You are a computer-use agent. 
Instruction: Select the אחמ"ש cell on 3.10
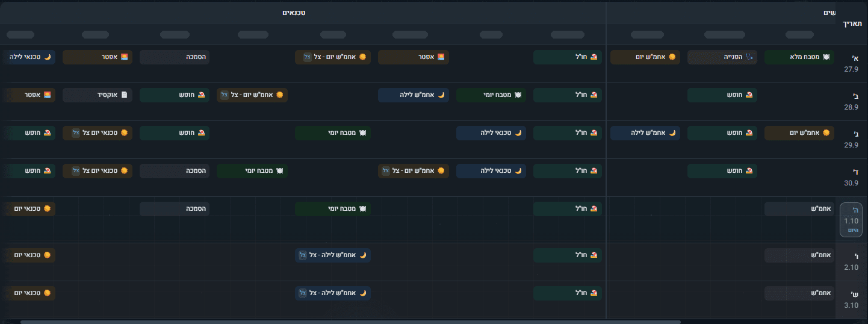[799, 293]
